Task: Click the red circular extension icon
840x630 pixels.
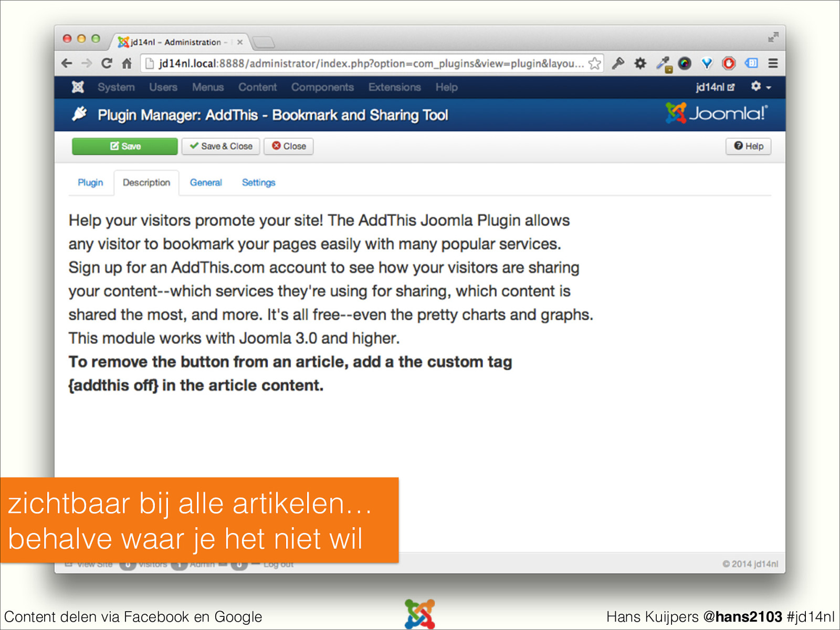Action: (729, 64)
